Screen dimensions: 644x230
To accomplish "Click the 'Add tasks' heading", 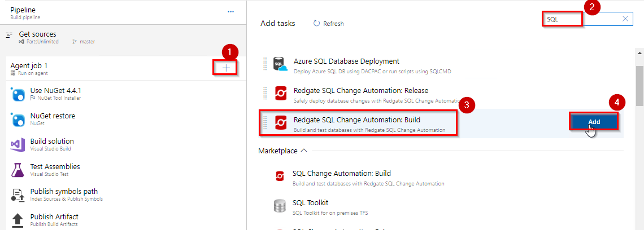I will 277,23.
